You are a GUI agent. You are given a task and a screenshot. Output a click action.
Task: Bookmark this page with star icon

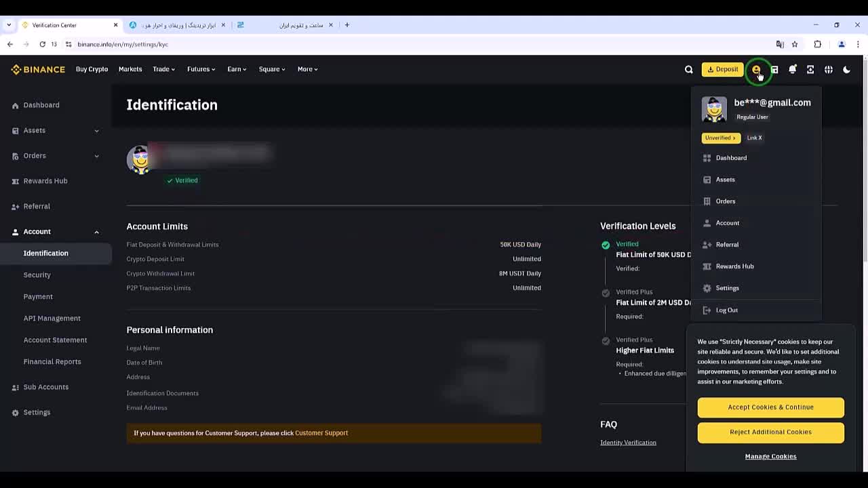(x=795, y=44)
